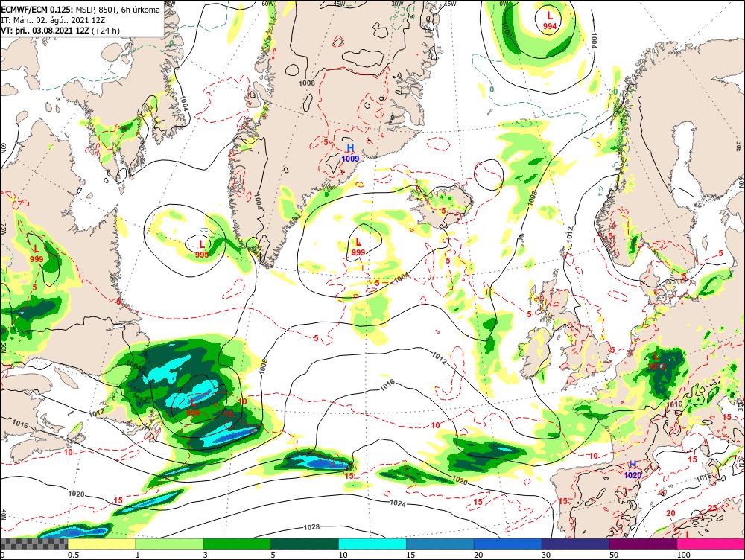Image resolution: width=745 pixels, height=560 pixels.
Task: Select the dark green 5–10 legend swatch
Action: (x=305, y=544)
